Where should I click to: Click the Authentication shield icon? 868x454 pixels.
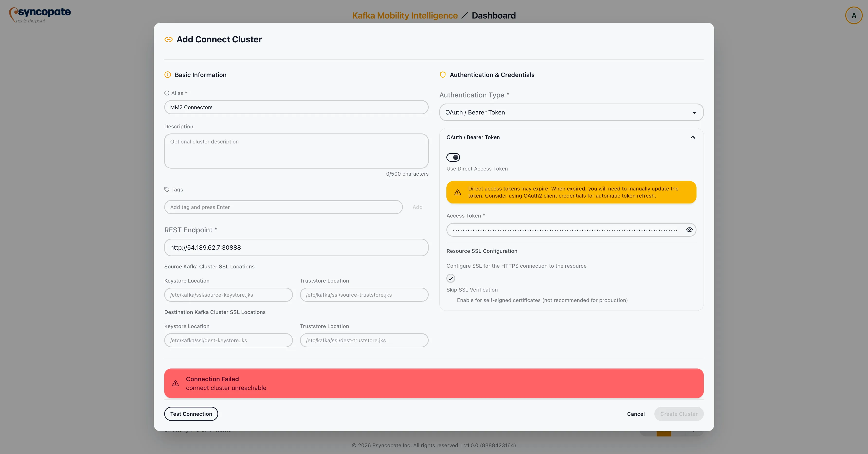(443, 75)
